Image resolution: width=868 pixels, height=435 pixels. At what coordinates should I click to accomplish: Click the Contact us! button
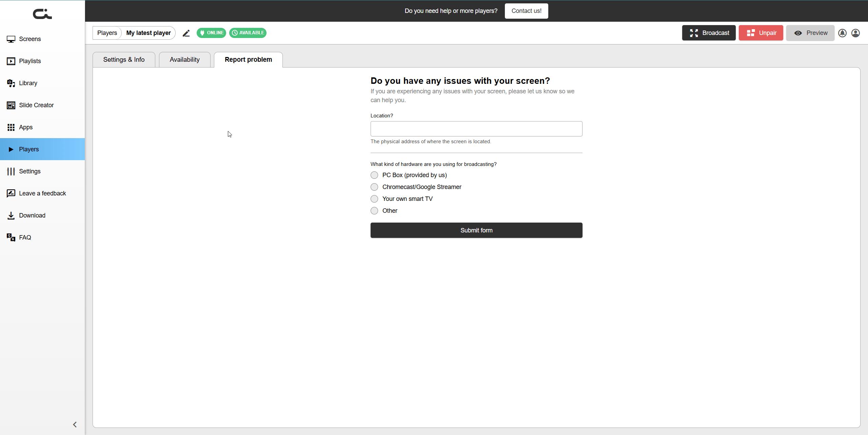point(526,11)
